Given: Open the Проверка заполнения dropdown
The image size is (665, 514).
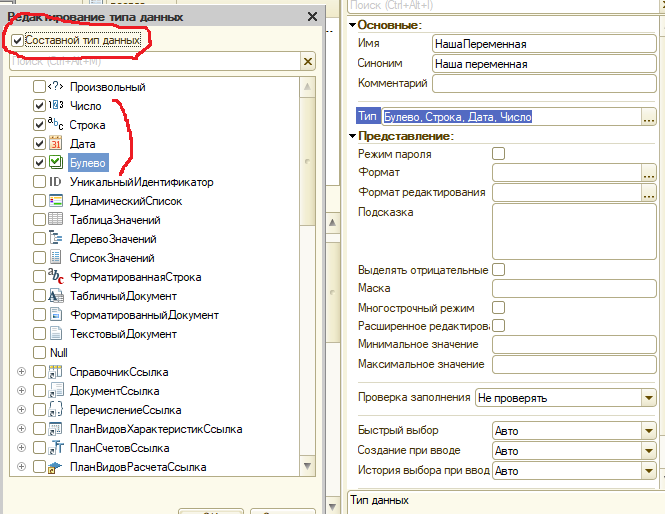Looking at the screenshot, I should 646,398.
